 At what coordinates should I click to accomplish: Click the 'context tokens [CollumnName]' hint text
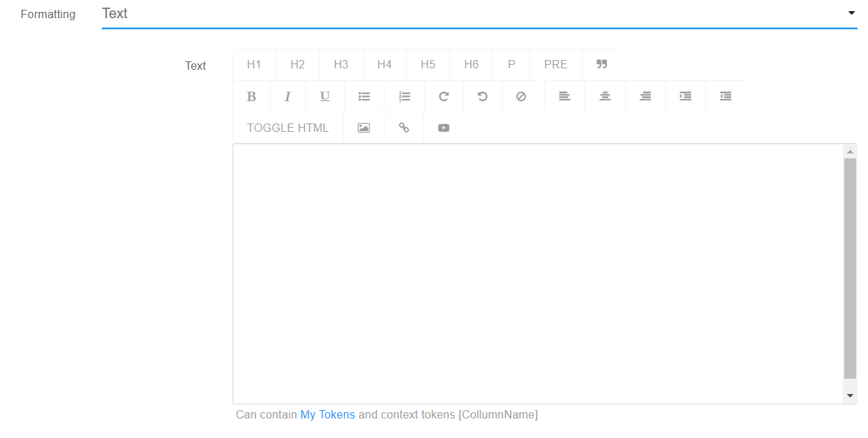(x=459, y=414)
